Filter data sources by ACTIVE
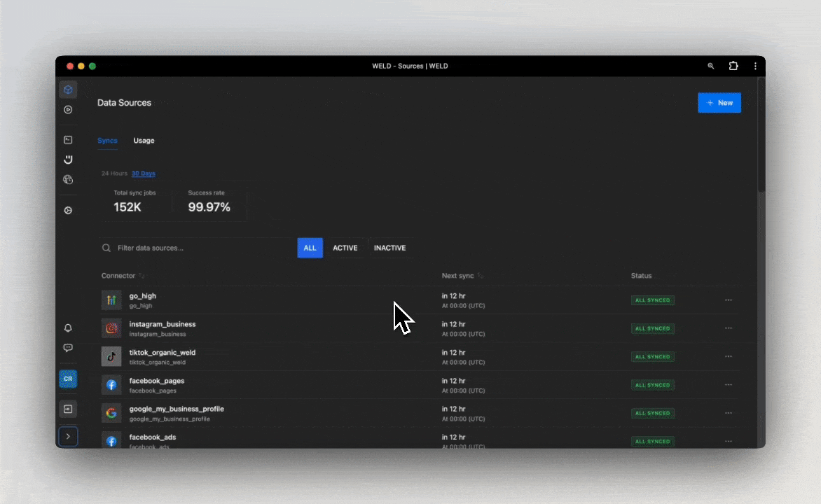821x504 pixels. [345, 248]
